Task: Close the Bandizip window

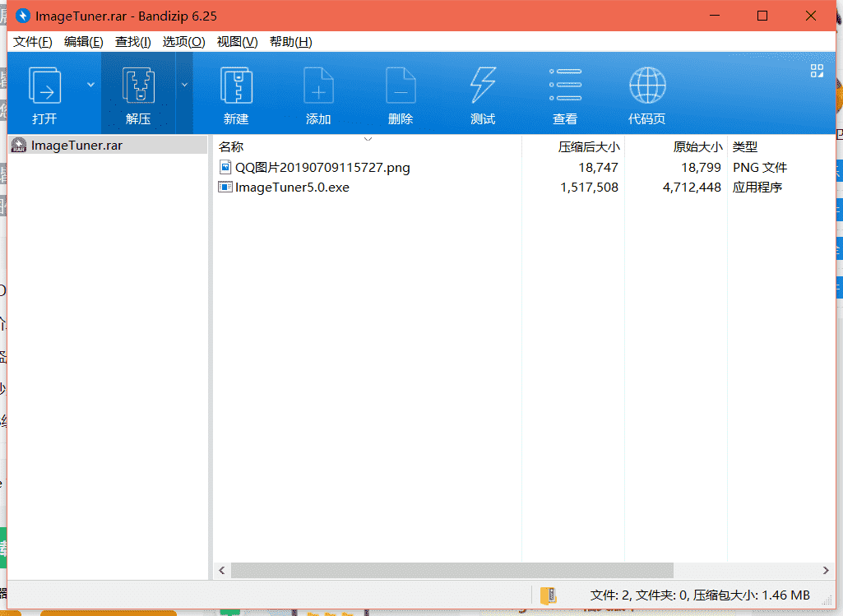Action: coord(811,16)
